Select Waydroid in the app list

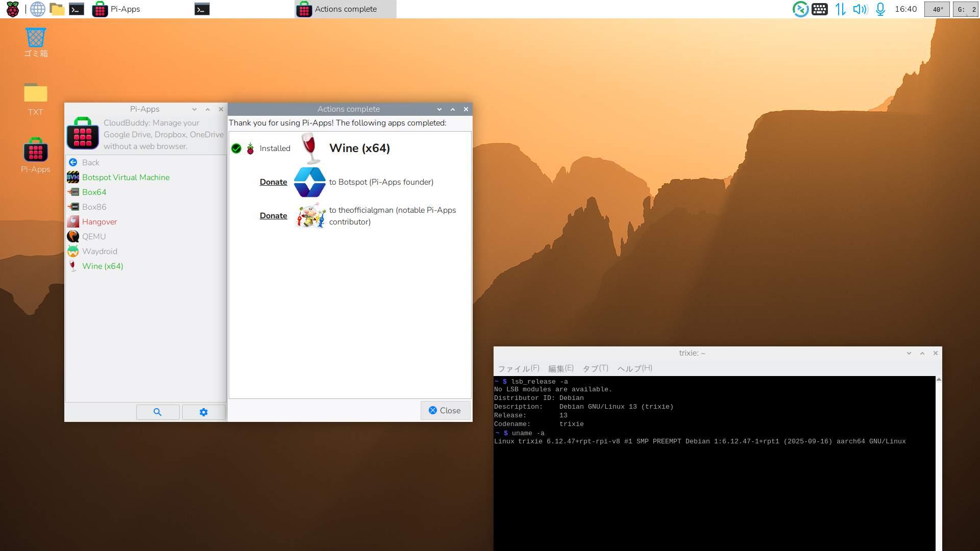(100, 251)
